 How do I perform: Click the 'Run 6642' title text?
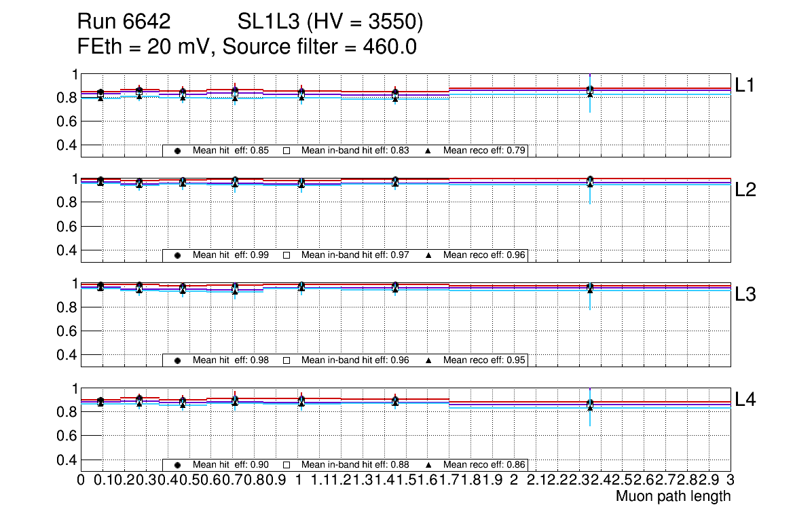click(x=123, y=22)
